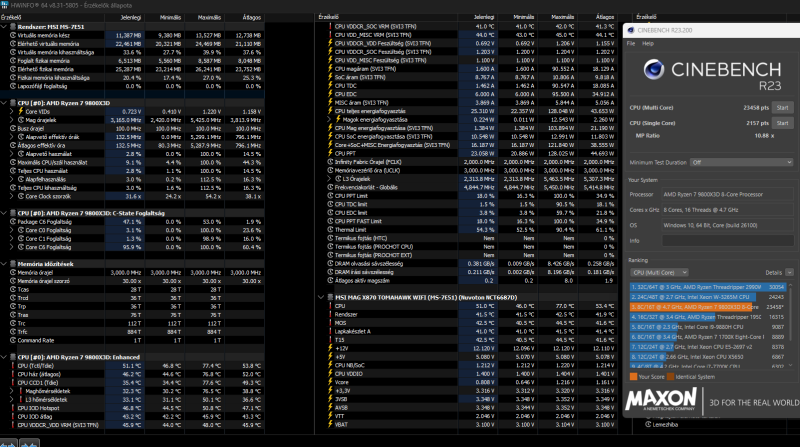The image size is (800, 447).
Task: Expand the Maghőmérsékletek row
Action: [12, 391]
